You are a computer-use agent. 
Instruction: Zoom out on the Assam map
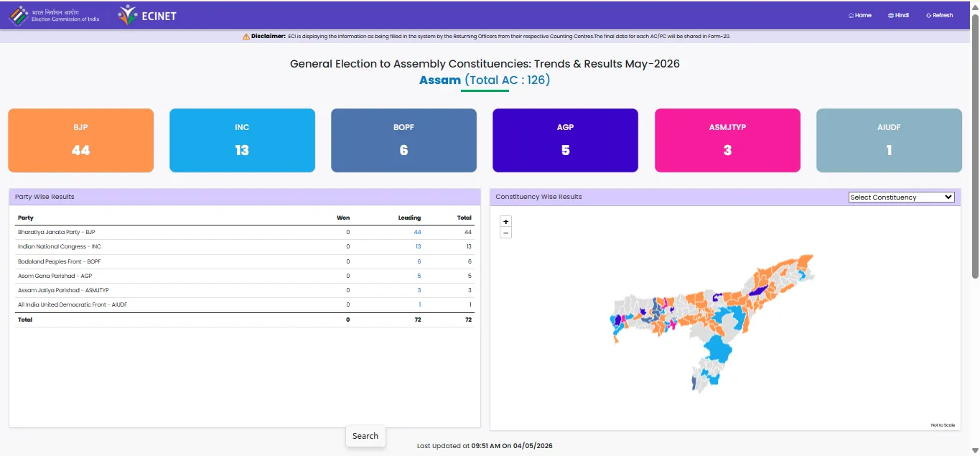(x=505, y=233)
